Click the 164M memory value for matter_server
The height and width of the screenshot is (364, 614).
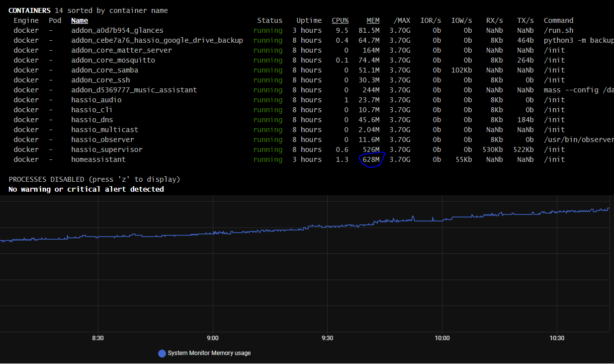[x=371, y=50]
